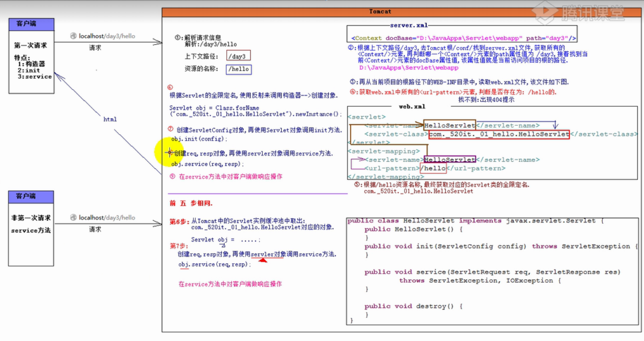Click "Servlet obj = .....;" line
Viewport: 644px width, 341px height.
coord(226,240)
